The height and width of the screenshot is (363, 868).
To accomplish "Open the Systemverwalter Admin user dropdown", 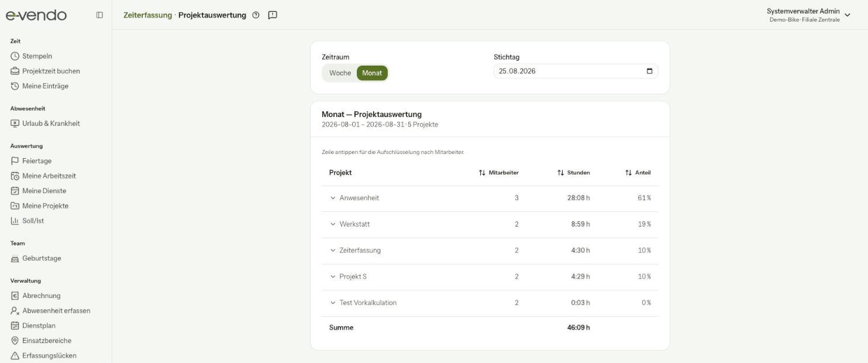I will (808, 15).
